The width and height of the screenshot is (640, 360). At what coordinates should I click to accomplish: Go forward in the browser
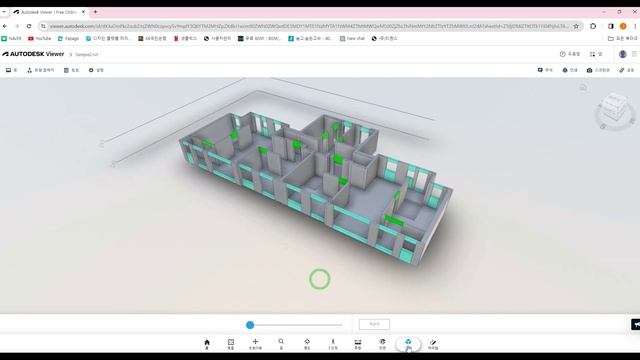pyautogui.click(x=17, y=26)
